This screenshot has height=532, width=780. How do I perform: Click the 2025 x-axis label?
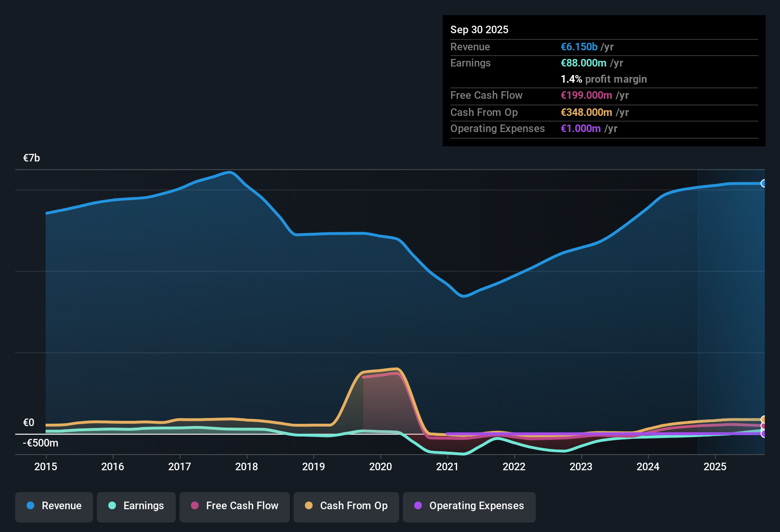[715, 467]
